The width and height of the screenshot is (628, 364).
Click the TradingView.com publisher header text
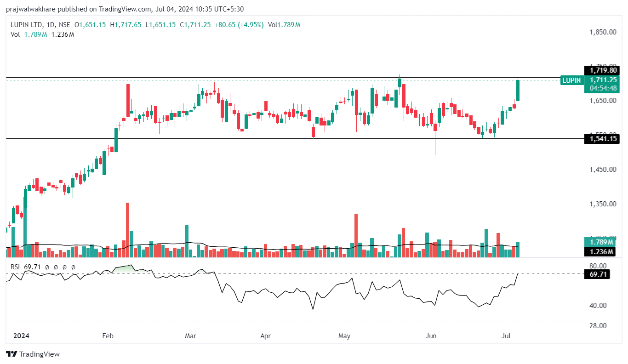(x=124, y=9)
